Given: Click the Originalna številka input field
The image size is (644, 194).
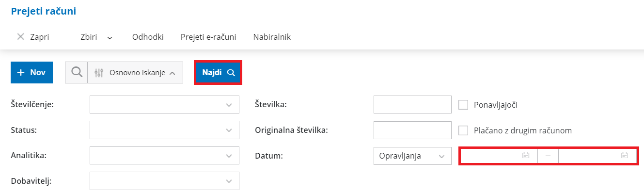Looking at the screenshot, I should point(412,130).
